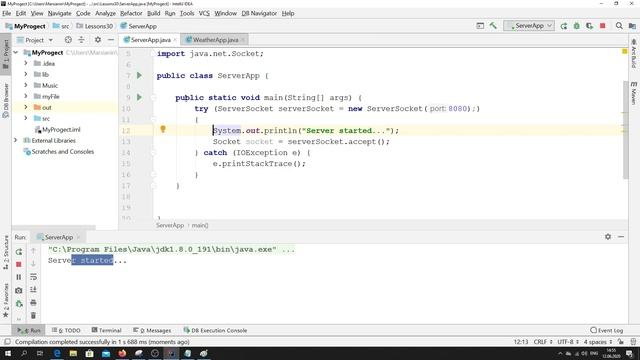Screen dimensions: 640x360
Task: Click the Build project hammer icon
Action: (493, 26)
